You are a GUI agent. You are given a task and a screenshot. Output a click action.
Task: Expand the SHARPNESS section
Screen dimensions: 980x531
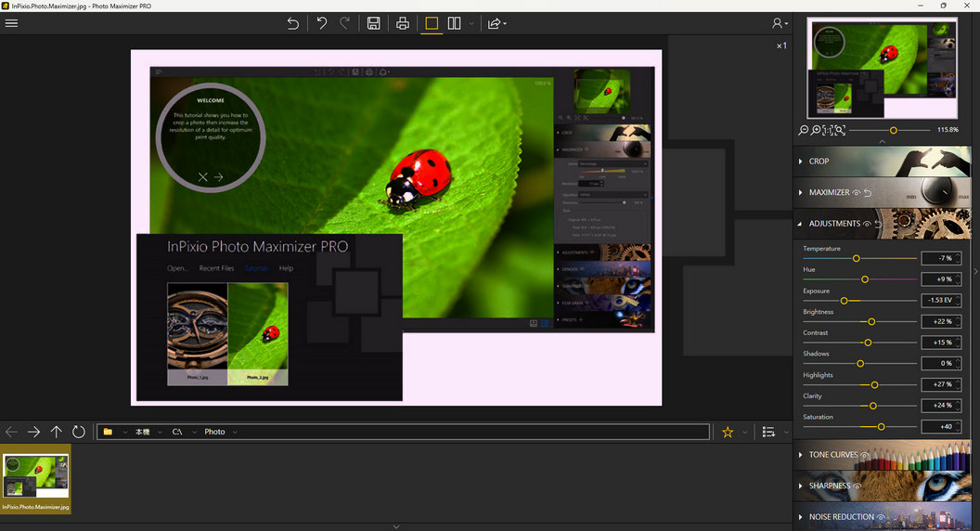[801, 486]
